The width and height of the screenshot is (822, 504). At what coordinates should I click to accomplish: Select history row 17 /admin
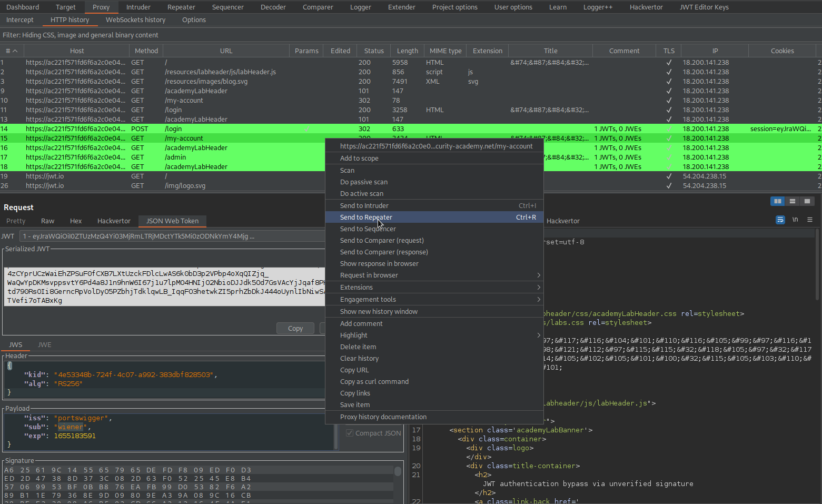click(x=411, y=157)
